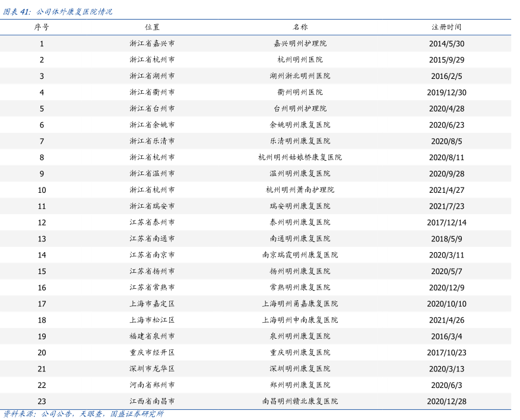Click the hospital name 南通明州康复医院
The image size is (520, 420).
pyautogui.click(x=300, y=238)
